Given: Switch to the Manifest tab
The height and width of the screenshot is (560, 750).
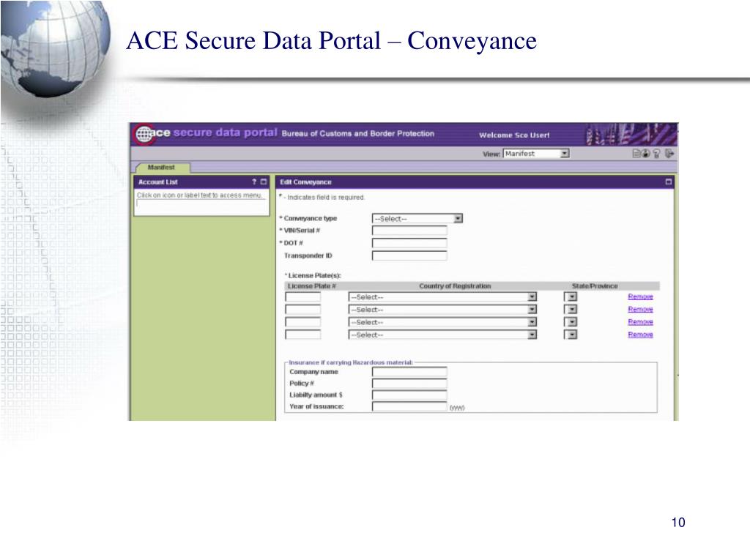Looking at the screenshot, I should coord(162,168).
